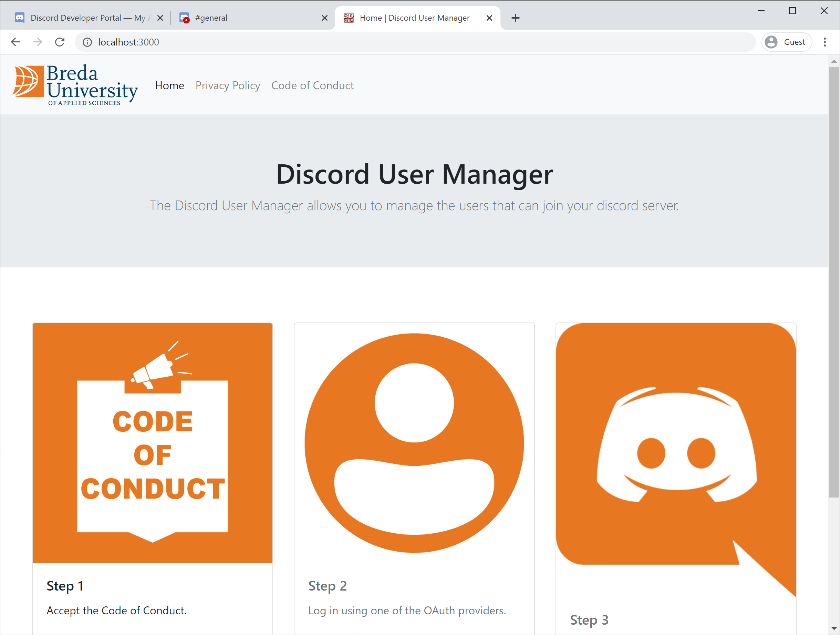This screenshot has height=635, width=840.
Task: Click the forward navigation arrow
Action: 38,42
